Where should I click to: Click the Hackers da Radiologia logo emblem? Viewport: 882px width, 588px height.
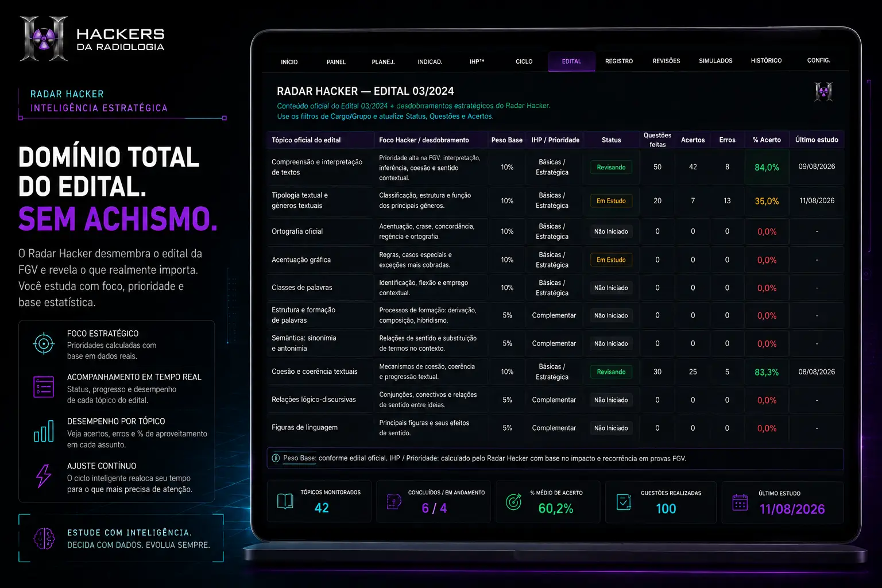(44, 38)
